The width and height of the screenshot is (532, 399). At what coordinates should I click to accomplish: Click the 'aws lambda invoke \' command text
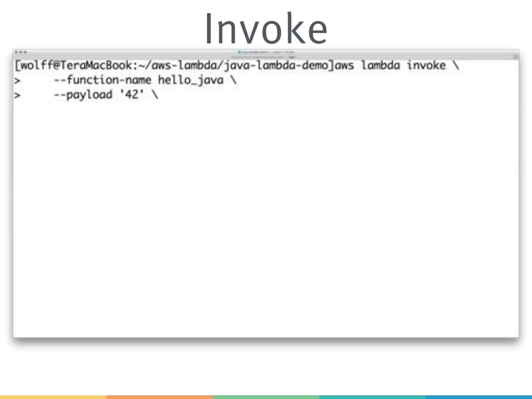397,65
